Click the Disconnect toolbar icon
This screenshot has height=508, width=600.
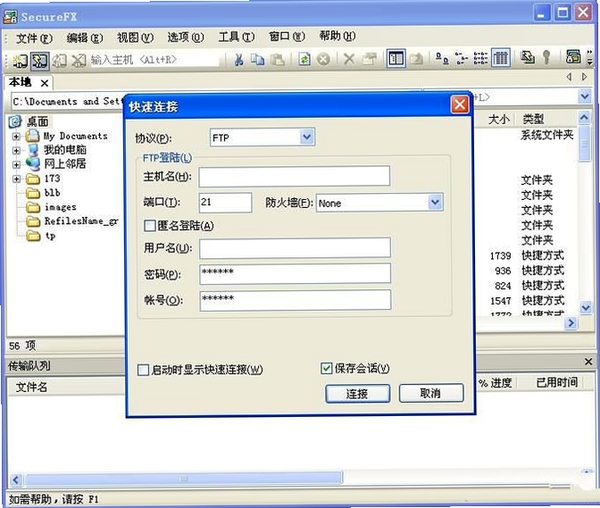[x=79, y=60]
